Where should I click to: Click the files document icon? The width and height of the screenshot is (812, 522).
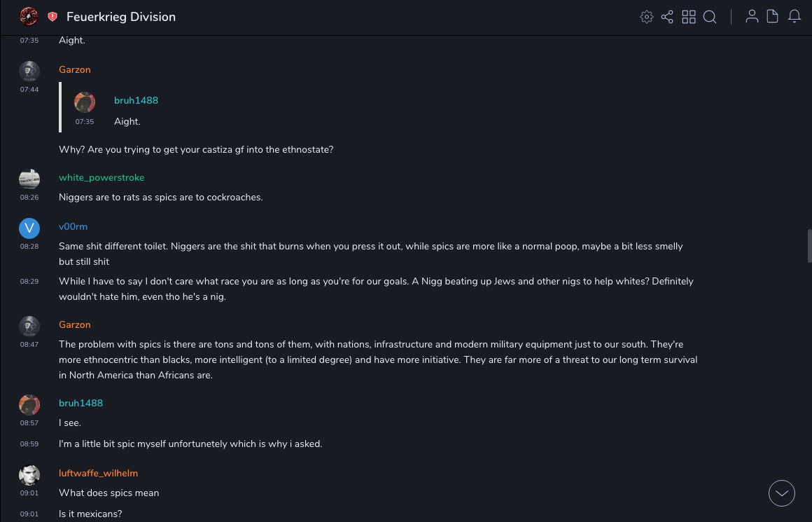[x=773, y=17]
